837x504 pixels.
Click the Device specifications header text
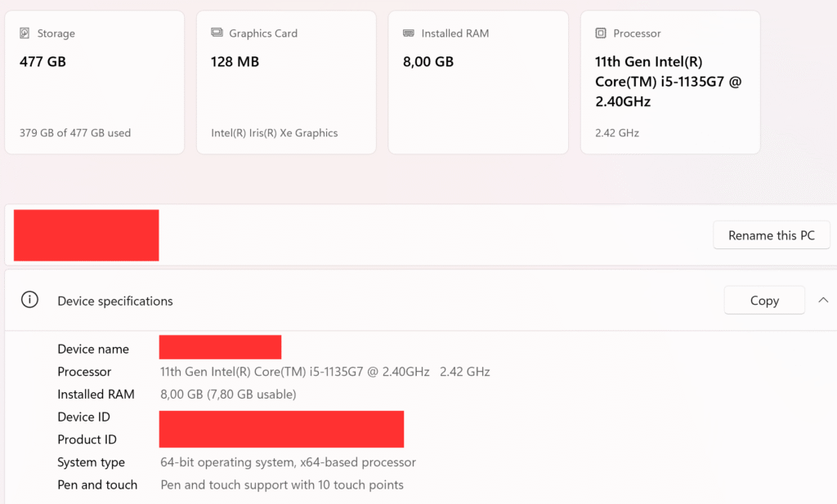[x=115, y=301]
